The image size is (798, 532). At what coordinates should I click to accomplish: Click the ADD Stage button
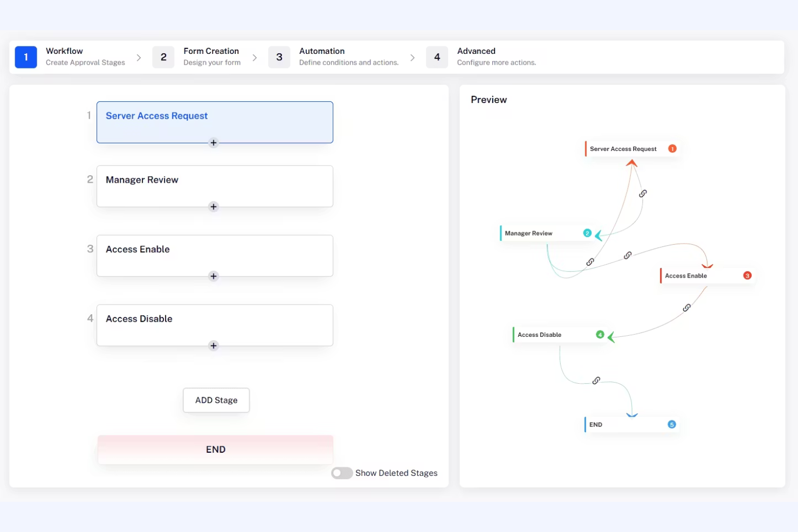pos(216,400)
